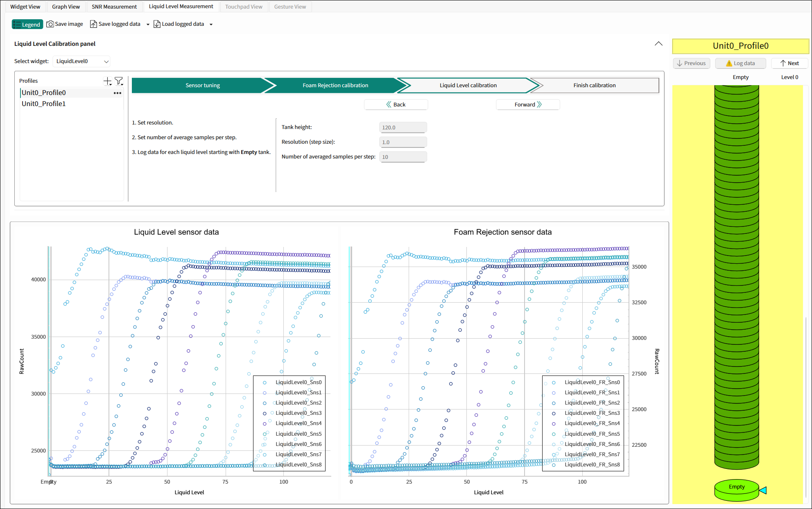Click the Empty level cyan arrow marker

763,490
